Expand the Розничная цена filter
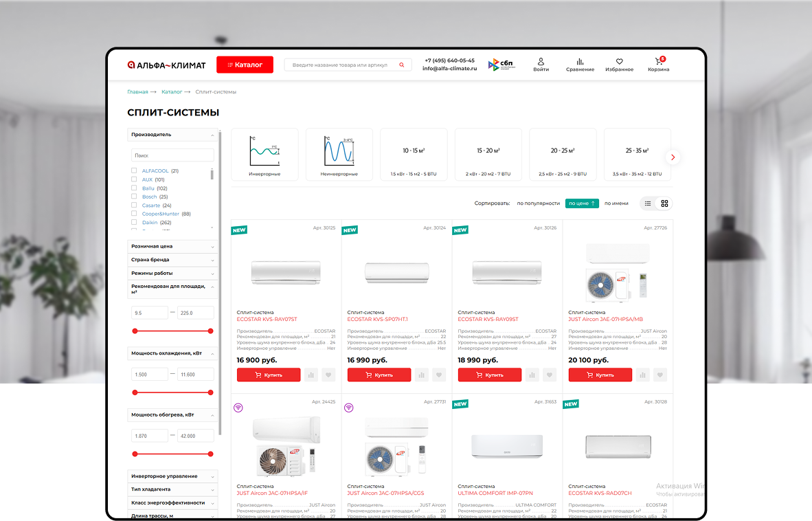This screenshot has width=812, height=521. coord(172,247)
